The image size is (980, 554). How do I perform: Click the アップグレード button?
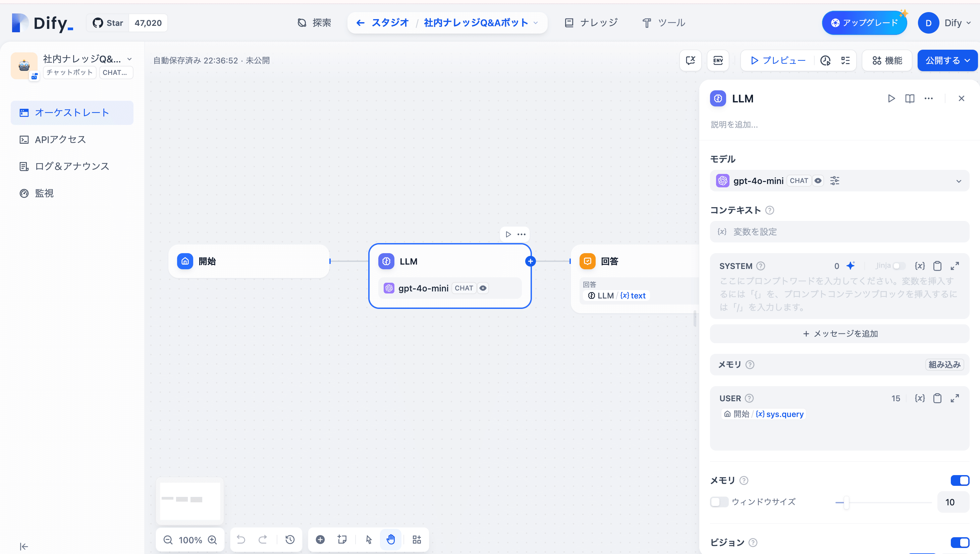(864, 23)
